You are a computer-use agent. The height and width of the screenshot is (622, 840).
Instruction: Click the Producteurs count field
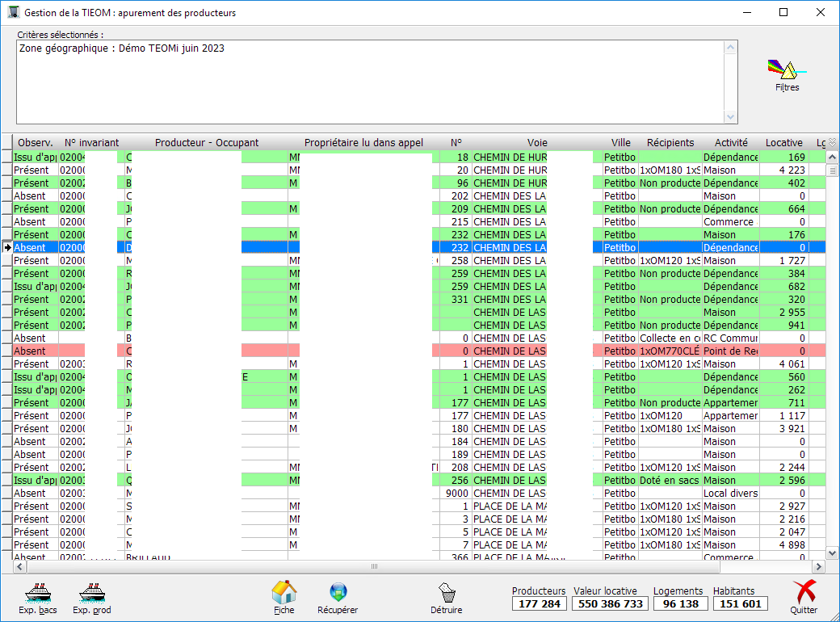tap(539, 604)
